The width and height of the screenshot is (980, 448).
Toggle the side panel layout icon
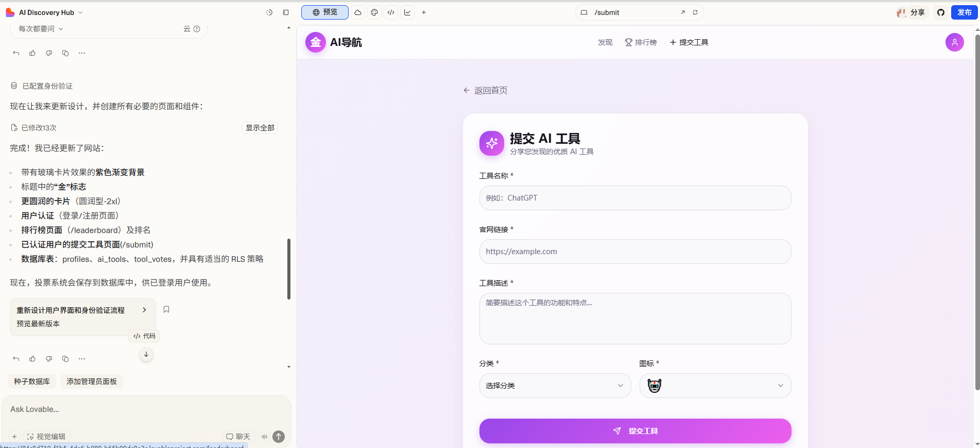click(x=286, y=12)
